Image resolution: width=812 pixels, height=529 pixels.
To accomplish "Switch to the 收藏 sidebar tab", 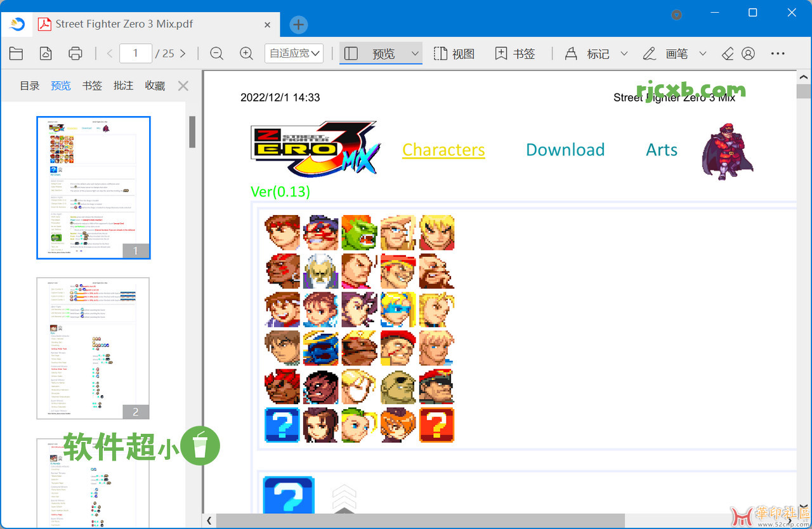I will point(155,86).
